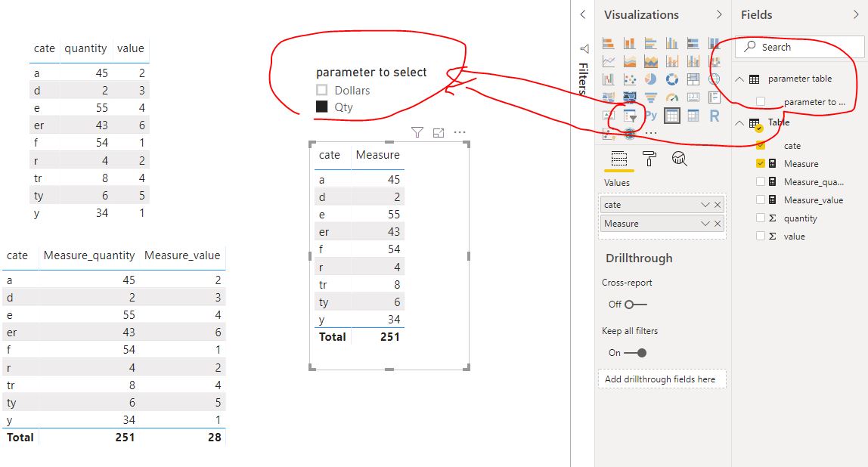
Task: Select the area chart visual
Action: coord(629,61)
